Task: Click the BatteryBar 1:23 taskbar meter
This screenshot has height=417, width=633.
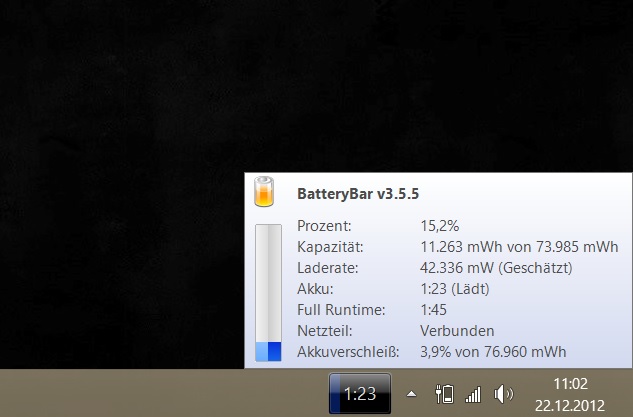Action: [360, 393]
